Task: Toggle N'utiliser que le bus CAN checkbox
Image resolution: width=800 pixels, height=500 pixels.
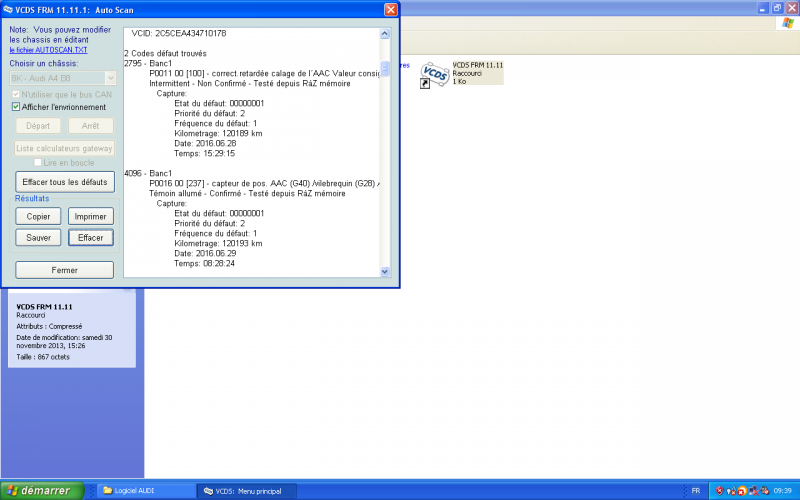Action: click(x=16, y=94)
